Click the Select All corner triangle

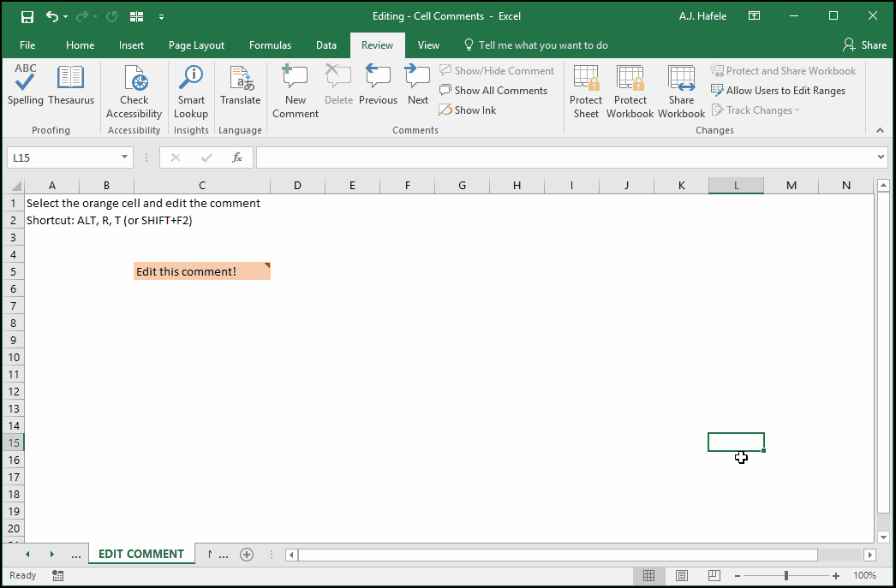[x=16, y=186]
